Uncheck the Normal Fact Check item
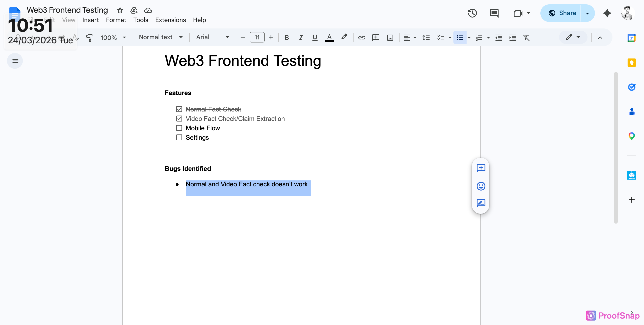This screenshot has height=325, width=644. coord(179,109)
